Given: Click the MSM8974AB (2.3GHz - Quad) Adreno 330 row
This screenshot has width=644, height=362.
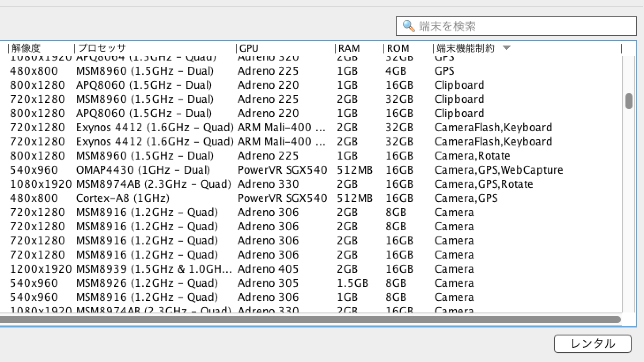Looking at the screenshot, I should point(311,184).
